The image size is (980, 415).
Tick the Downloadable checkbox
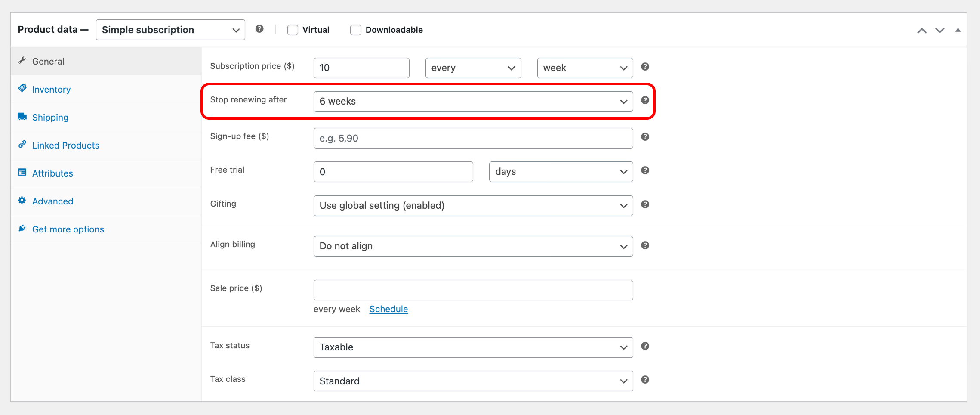coord(356,30)
